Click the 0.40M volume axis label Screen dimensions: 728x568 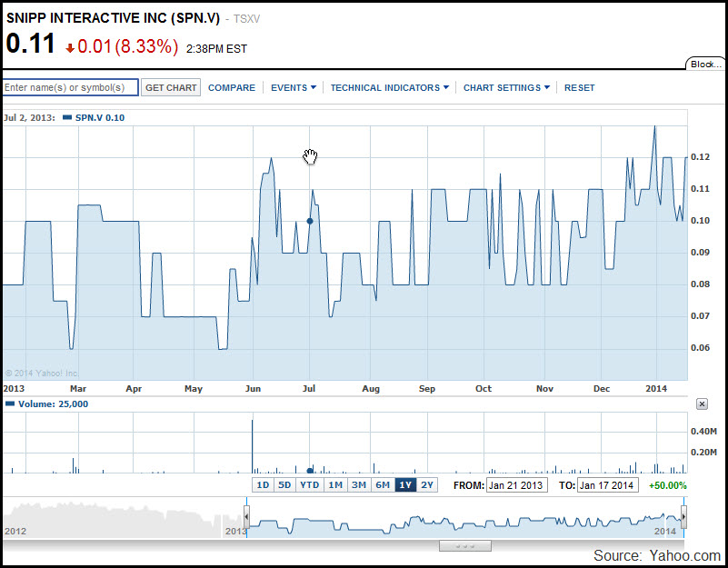(703, 432)
